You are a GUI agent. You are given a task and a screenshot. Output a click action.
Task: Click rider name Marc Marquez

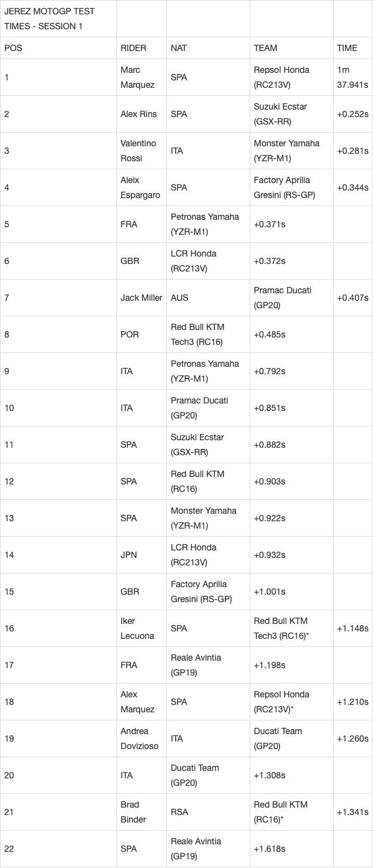pos(137,77)
